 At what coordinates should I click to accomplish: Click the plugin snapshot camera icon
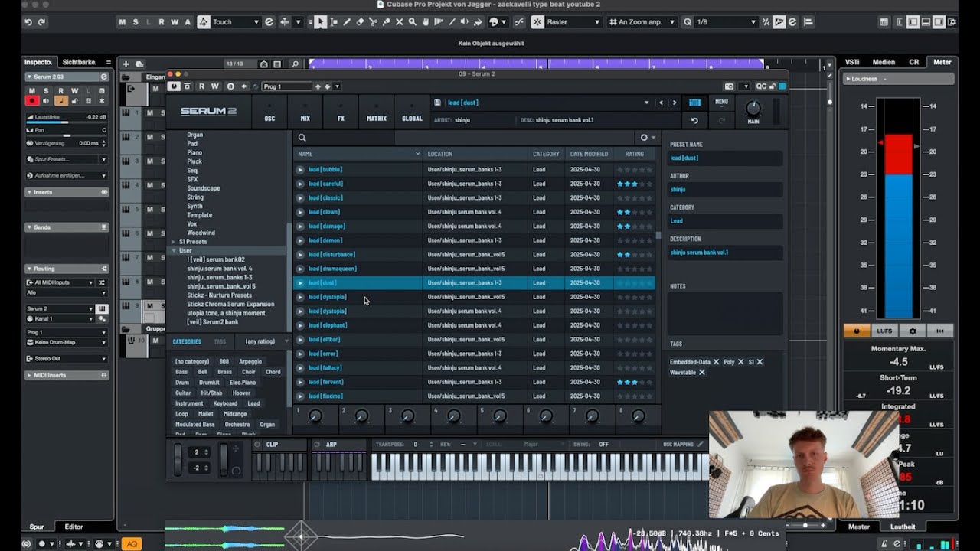(x=729, y=86)
